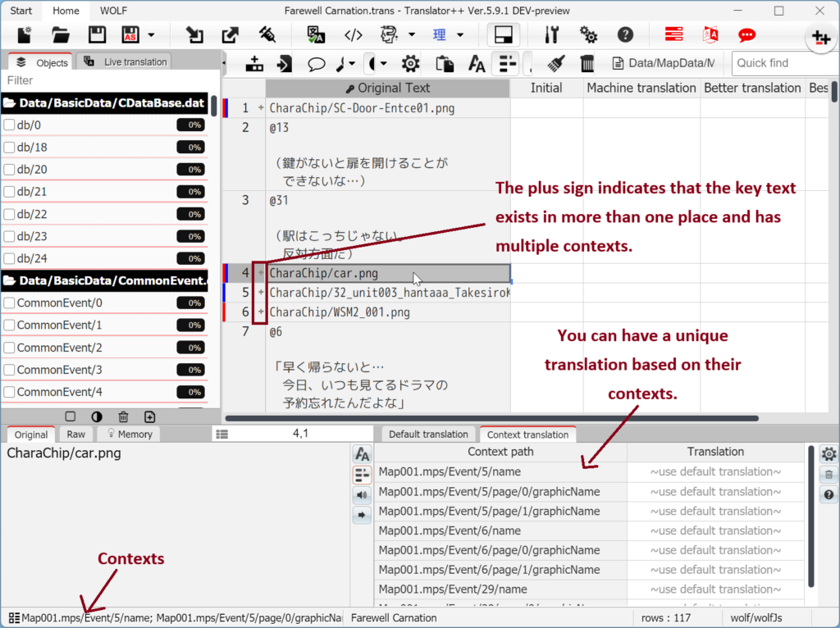The height and width of the screenshot is (628, 840).
Task: Click the import-to-page arrow icon in the grid toolbar
Action: point(285,64)
